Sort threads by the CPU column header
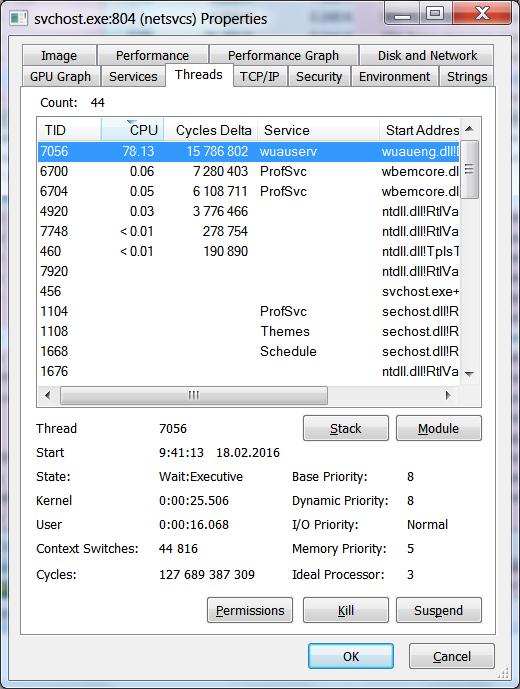The image size is (520, 689). pyautogui.click(x=133, y=130)
